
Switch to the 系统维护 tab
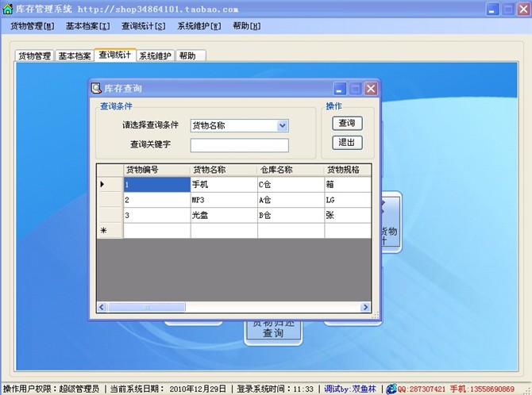click(155, 56)
